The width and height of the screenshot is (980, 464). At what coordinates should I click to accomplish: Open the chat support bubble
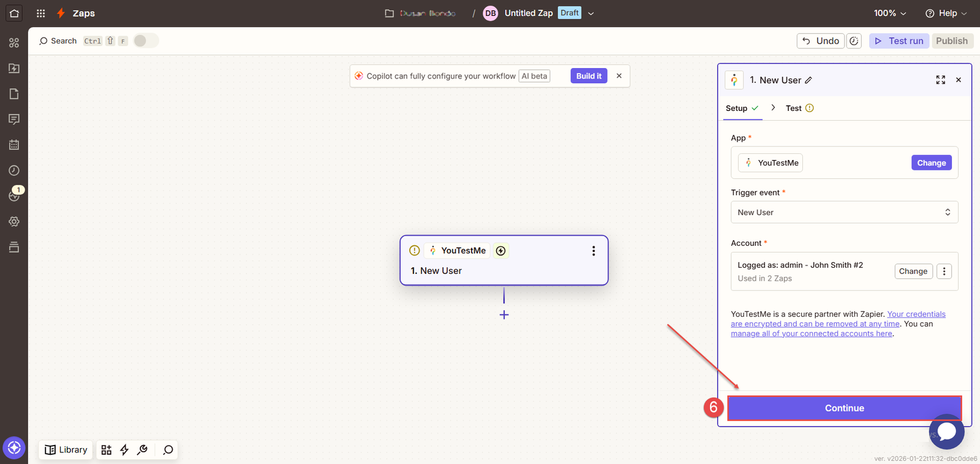click(x=946, y=432)
